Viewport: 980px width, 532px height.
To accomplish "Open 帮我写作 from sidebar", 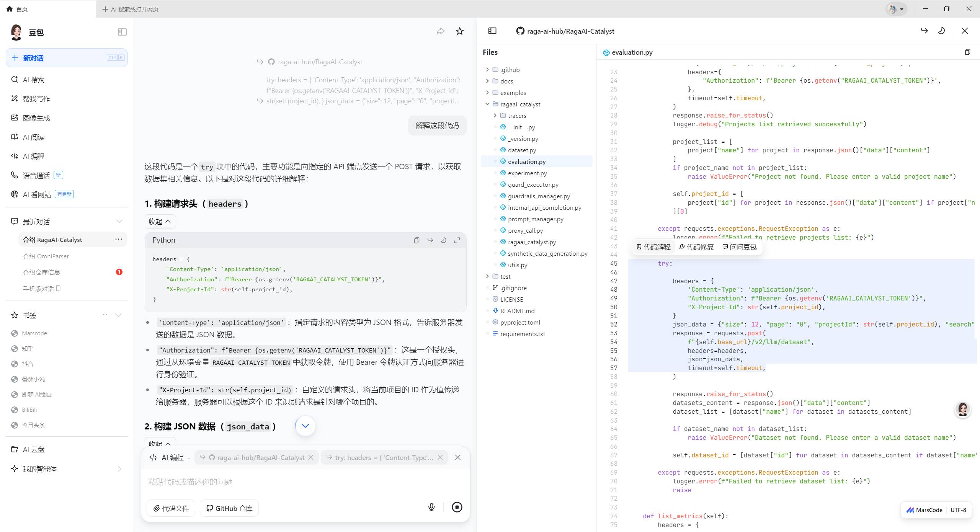I will [x=67, y=99].
